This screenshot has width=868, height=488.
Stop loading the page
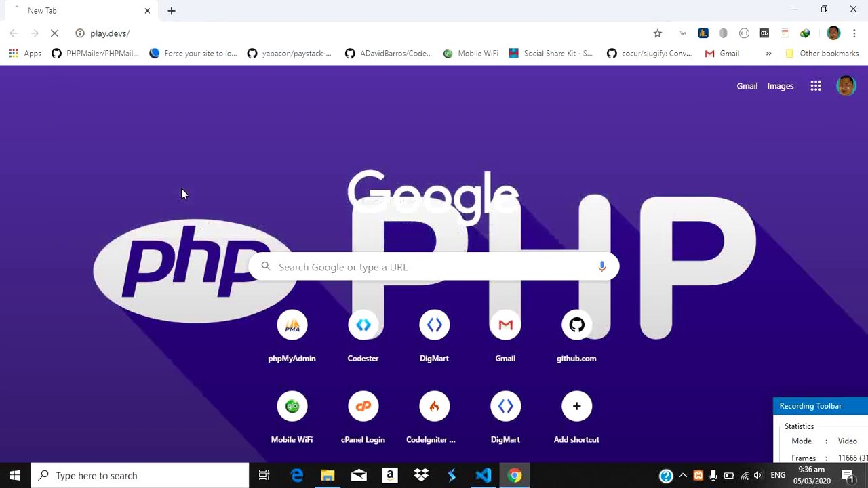tap(54, 33)
